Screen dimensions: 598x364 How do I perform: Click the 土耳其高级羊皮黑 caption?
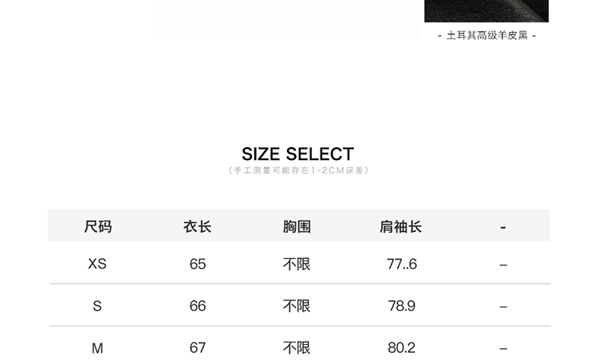click(487, 36)
